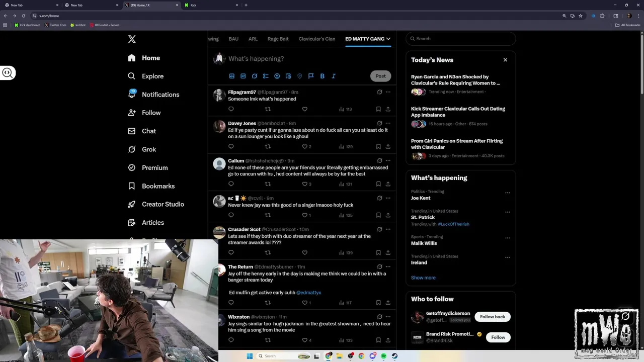Viewport: 644px width, 362px height.
Task: Repost Davey Jones's post
Action: (268, 147)
